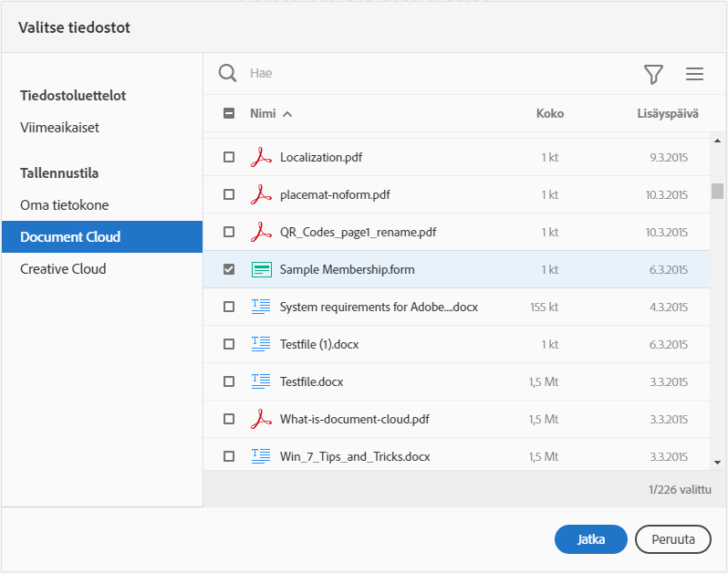
Task: Tick the checkbox for placemat-noform.pdf
Action: tap(229, 194)
